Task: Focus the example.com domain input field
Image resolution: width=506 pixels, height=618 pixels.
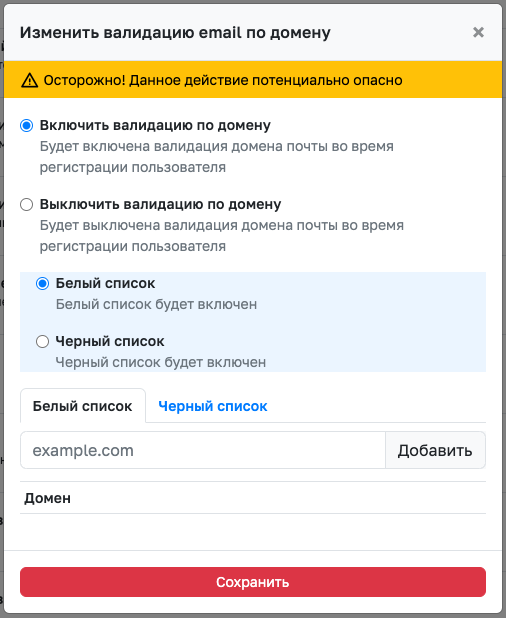Action: tap(203, 450)
